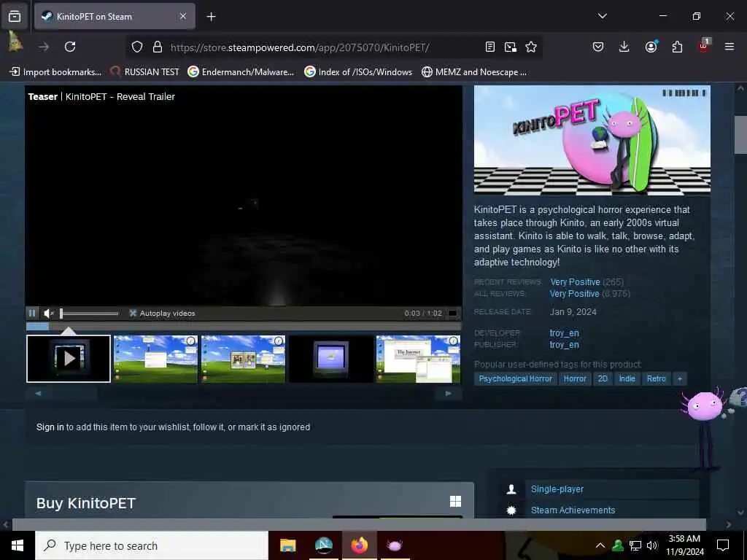Open the extensions puzzle icon
Image resolution: width=747 pixels, height=560 pixels.
pos(677,47)
